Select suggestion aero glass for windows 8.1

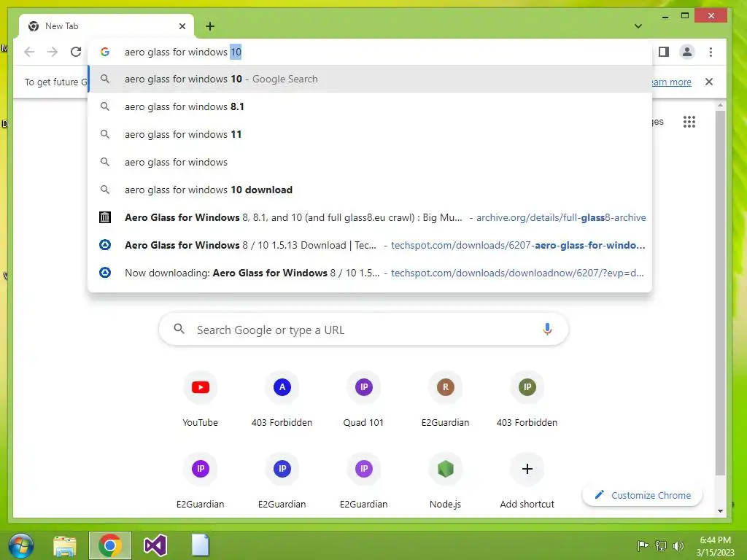pos(370,106)
